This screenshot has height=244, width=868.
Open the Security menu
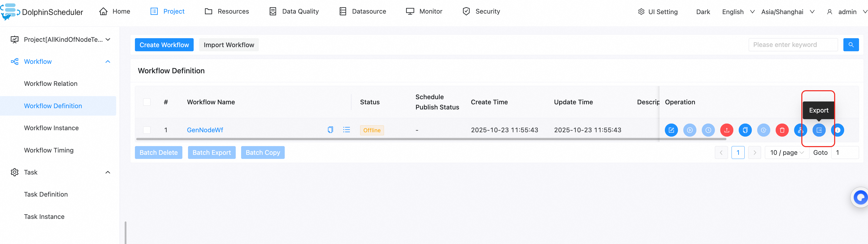[x=481, y=12]
